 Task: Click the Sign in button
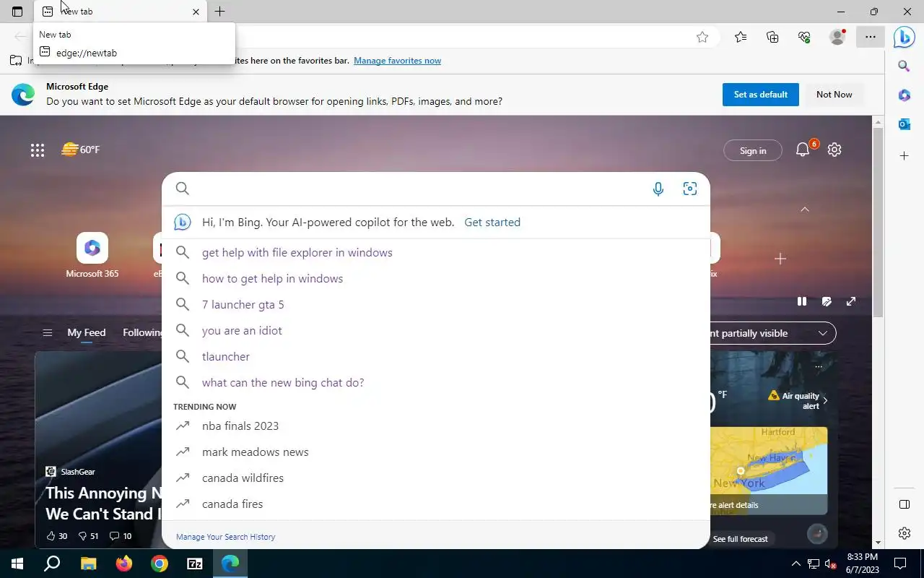point(752,150)
